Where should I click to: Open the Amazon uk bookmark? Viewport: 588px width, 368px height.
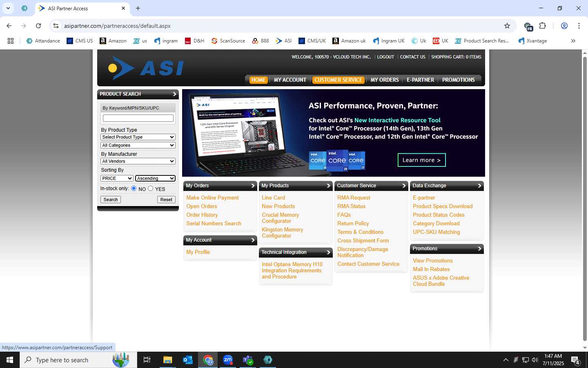tap(349, 41)
